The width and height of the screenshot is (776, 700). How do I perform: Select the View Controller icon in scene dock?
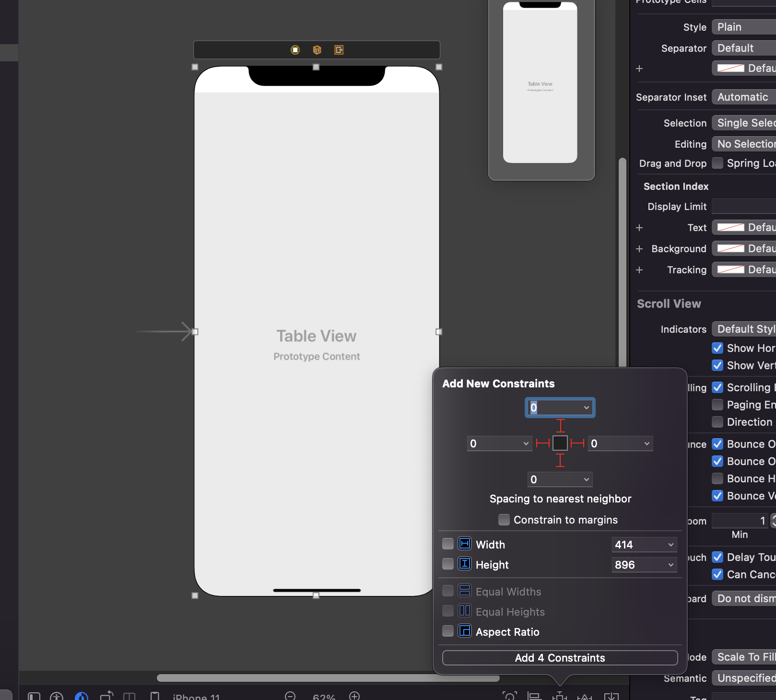tap(295, 50)
